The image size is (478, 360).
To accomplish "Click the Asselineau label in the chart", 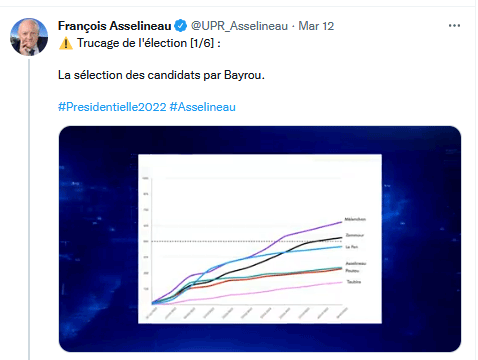I will (356, 264).
